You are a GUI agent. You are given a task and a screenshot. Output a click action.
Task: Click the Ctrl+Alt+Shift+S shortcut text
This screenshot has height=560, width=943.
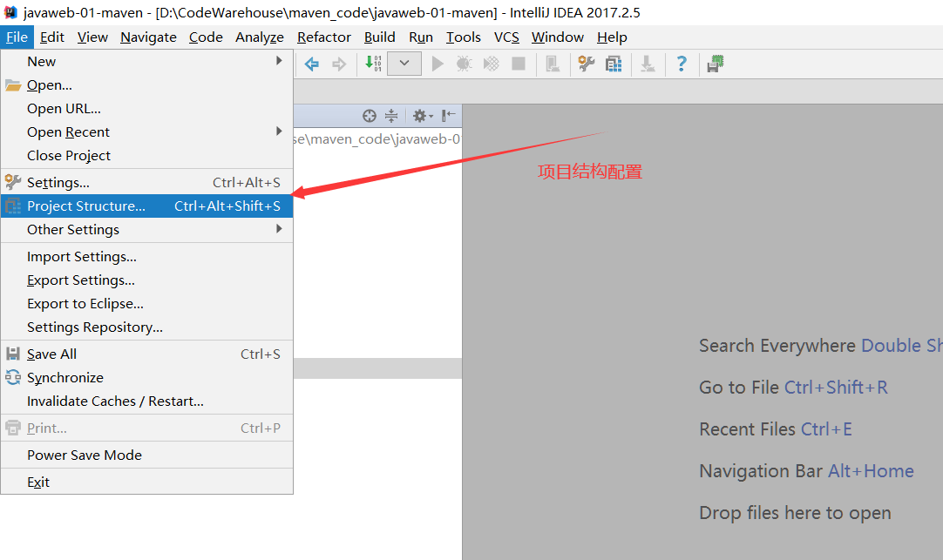[227, 206]
